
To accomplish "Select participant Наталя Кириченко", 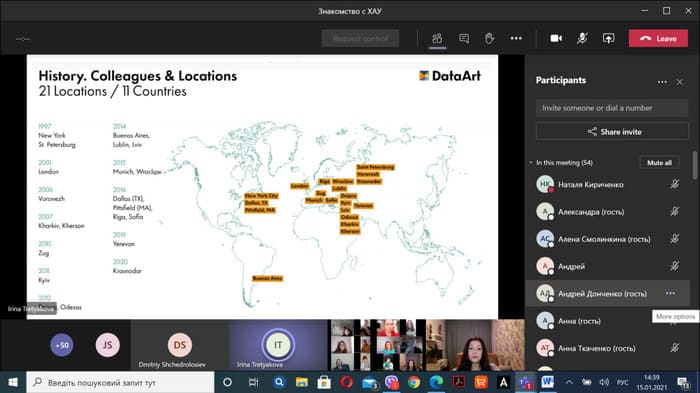I will [x=608, y=184].
